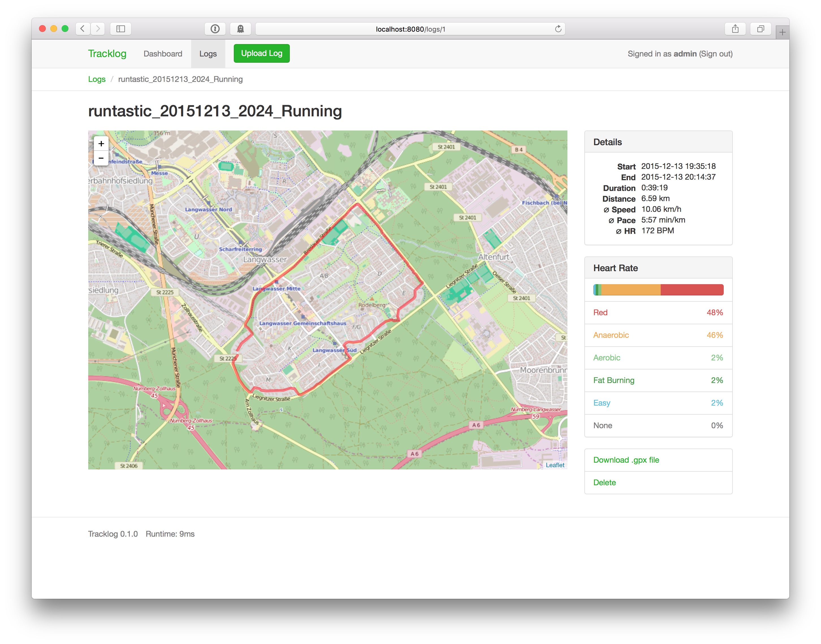Screen dimensions: 821x644
Task: Zoom out of the map
Action: click(101, 158)
